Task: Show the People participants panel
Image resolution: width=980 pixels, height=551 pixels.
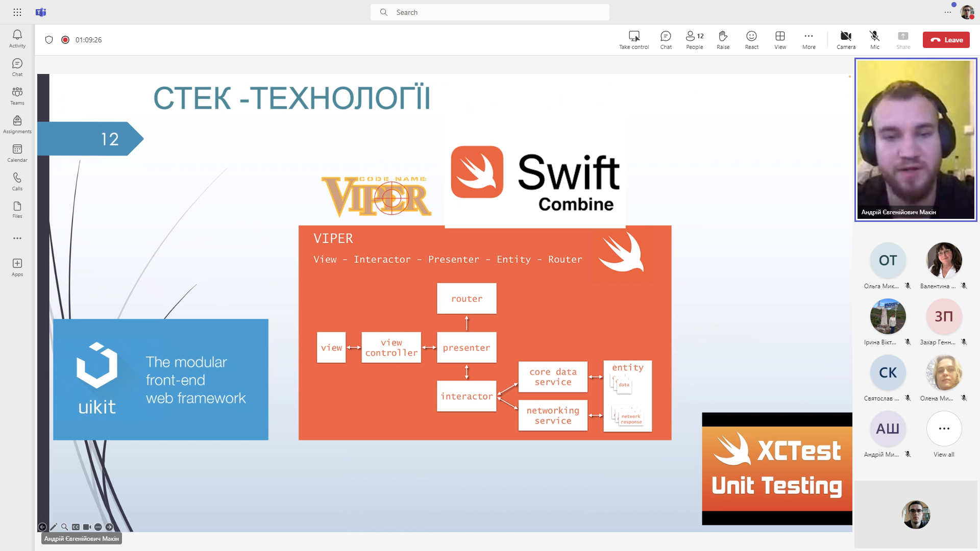Action: pyautogui.click(x=694, y=39)
